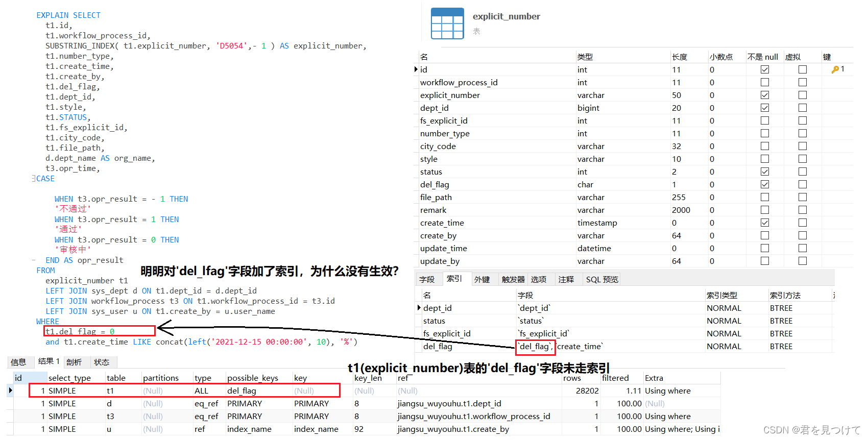Click the explicit_number table icon
The width and height of the screenshot is (868, 440).
coord(447,23)
